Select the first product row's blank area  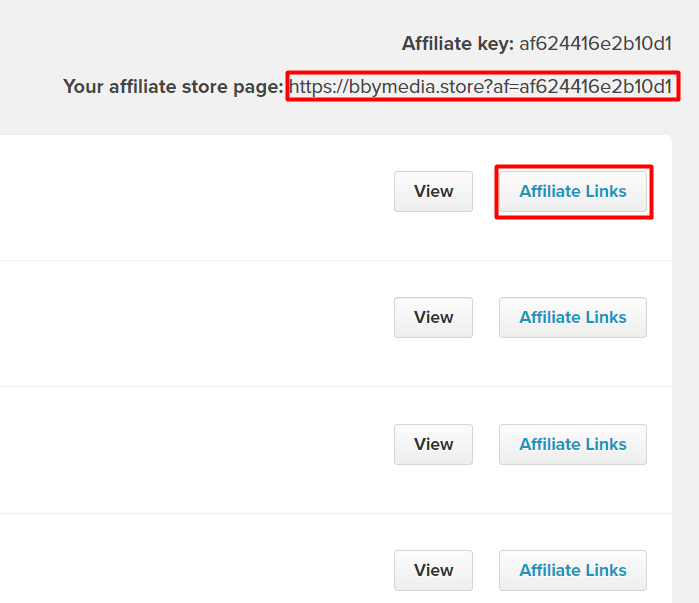[192, 197]
